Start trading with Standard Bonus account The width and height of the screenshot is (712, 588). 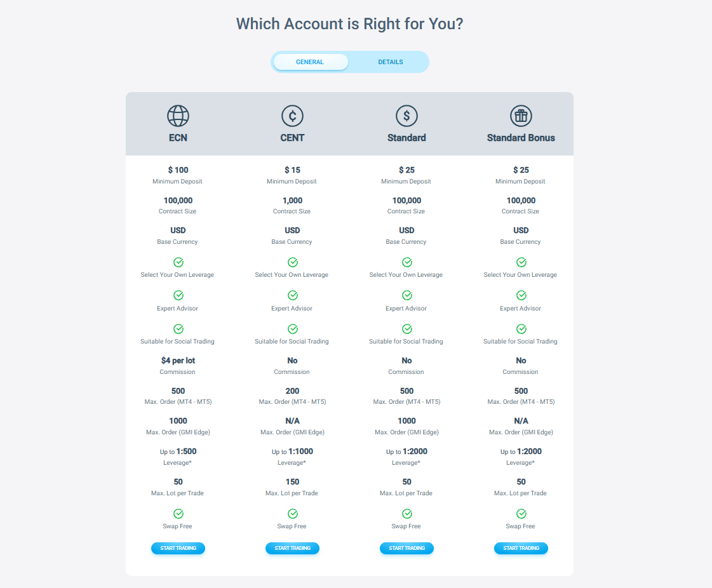(x=521, y=548)
